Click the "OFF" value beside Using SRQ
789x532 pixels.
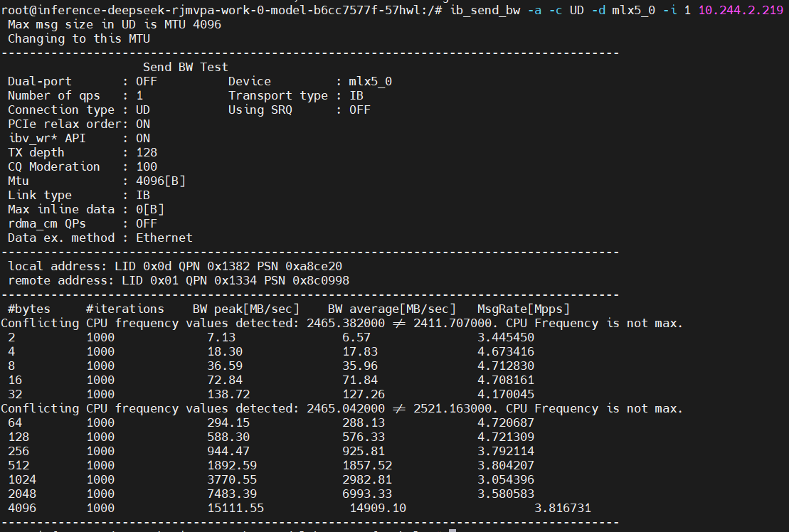pyautogui.click(x=360, y=110)
